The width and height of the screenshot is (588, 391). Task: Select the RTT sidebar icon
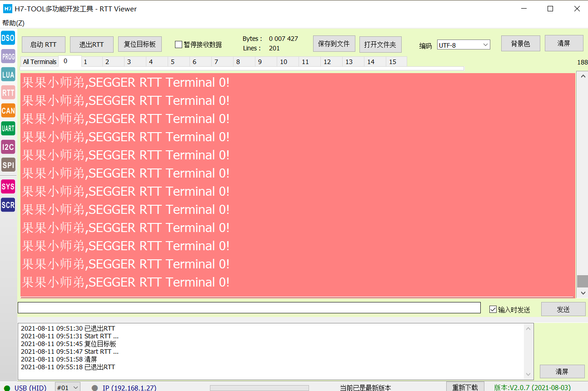tap(8, 93)
